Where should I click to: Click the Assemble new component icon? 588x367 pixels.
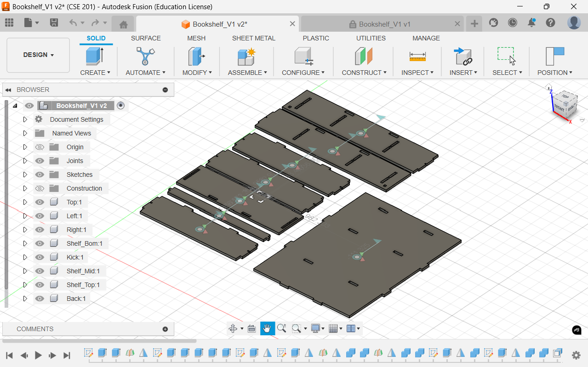pyautogui.click(x=246, y=56)
